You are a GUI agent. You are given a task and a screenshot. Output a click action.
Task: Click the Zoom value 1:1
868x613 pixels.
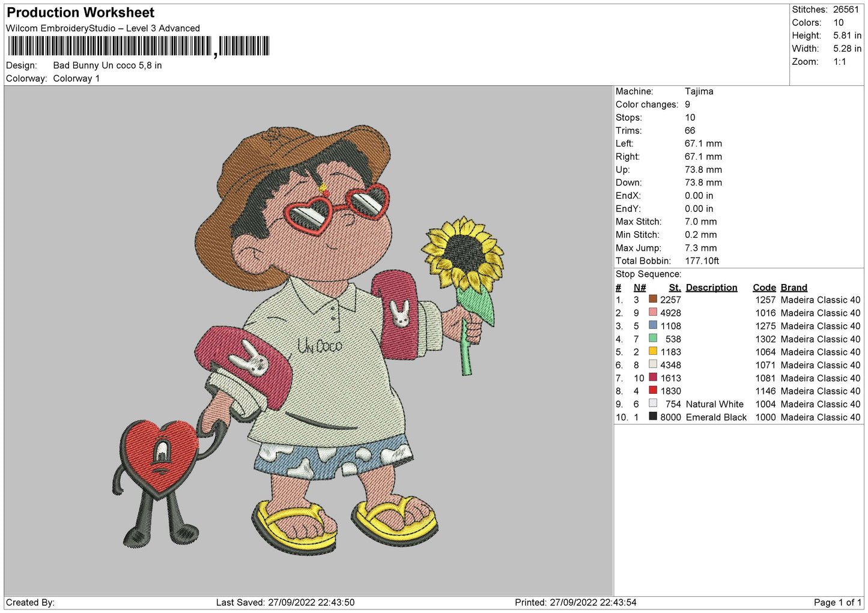point(839,62)
